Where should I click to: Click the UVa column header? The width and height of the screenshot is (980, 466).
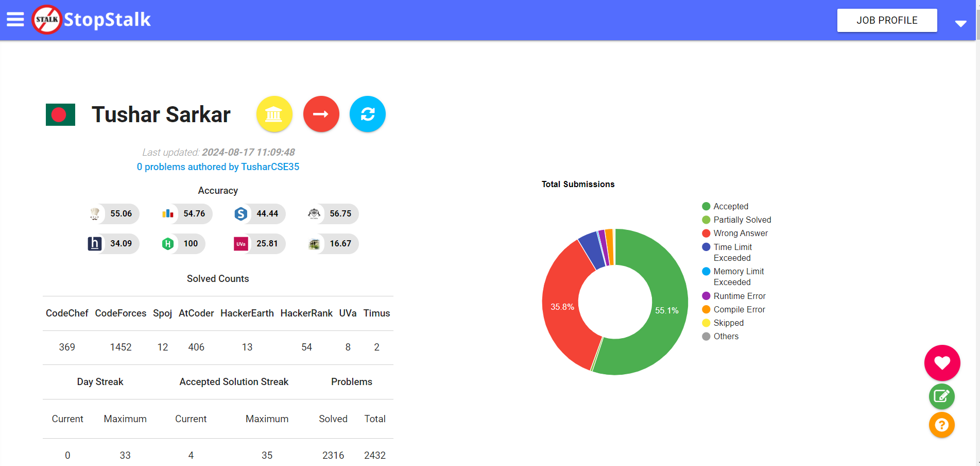coord(348,313)
